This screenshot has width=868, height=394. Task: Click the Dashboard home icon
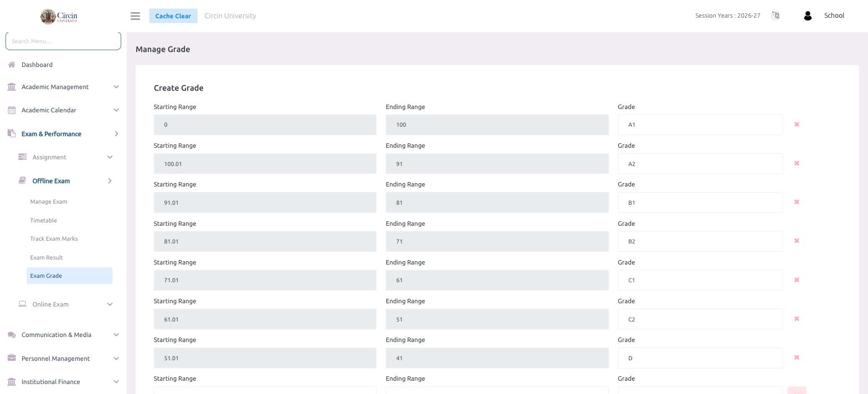[x=12, y=65]
